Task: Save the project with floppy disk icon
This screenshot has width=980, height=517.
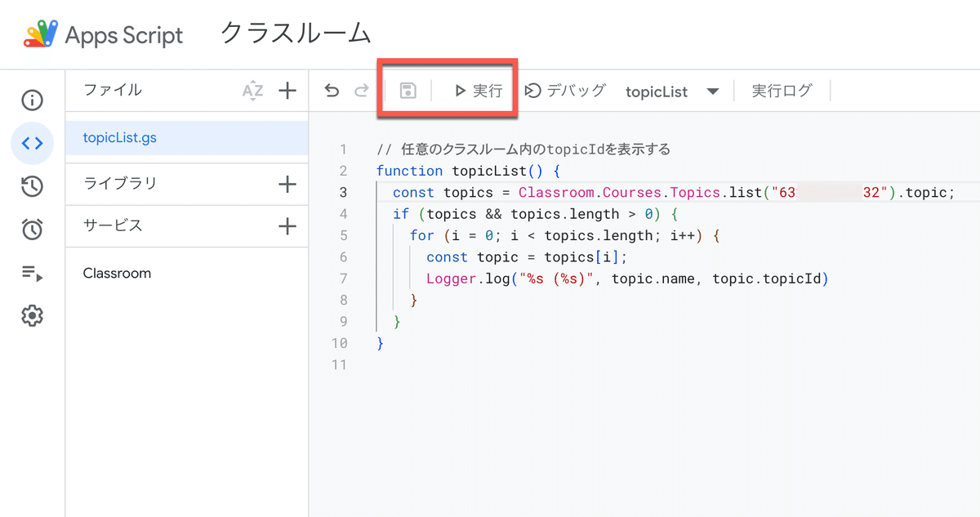Action: tap(408, 91)
